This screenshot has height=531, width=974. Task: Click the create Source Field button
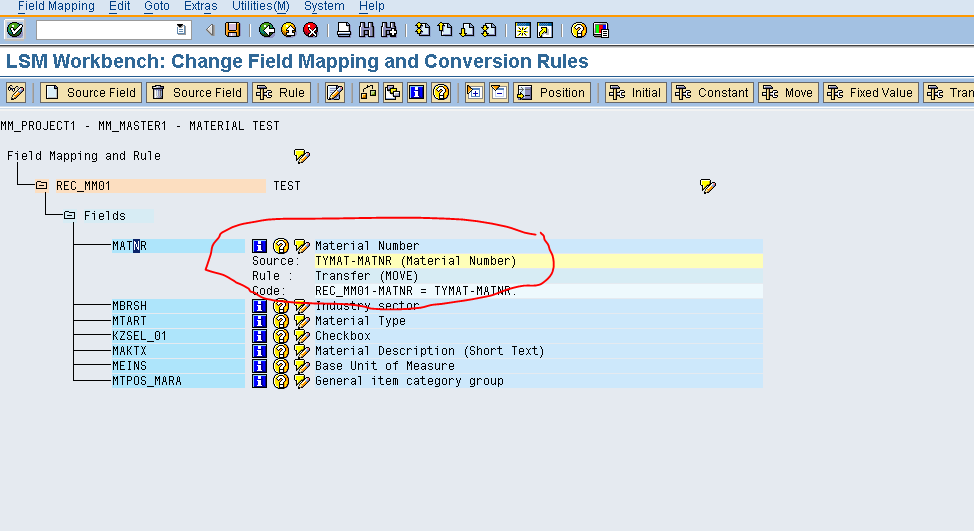(x=91, y=93)
